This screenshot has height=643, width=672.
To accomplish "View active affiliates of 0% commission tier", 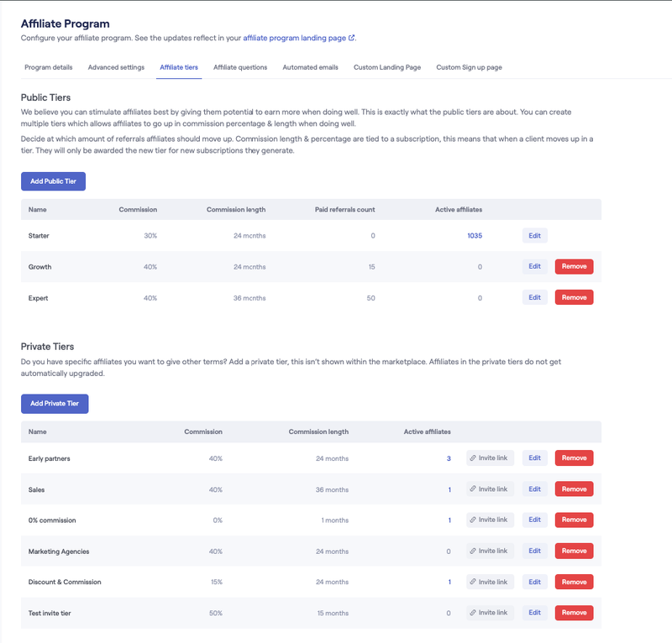I will click(x=449, y=520).
